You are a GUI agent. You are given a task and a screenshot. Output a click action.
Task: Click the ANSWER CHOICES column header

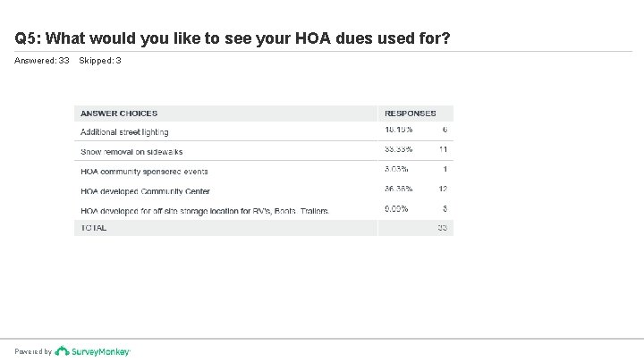[x=119, y=114]
